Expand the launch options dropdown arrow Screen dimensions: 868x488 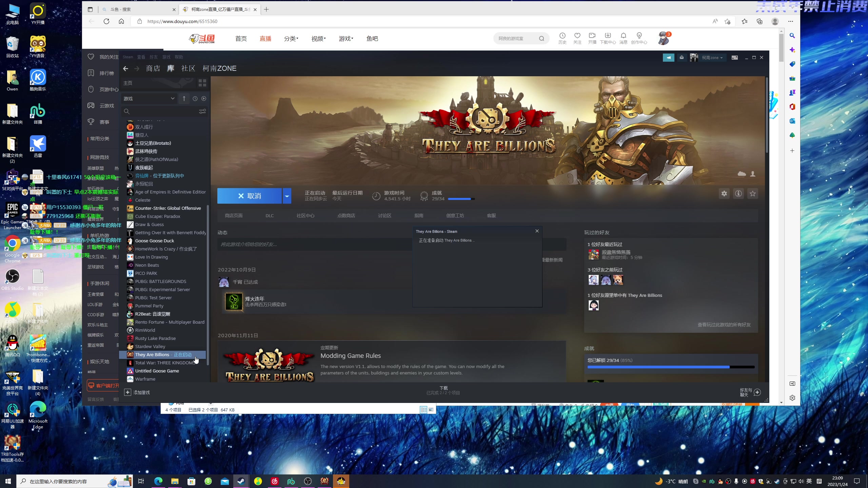click(x=287, y=196)
